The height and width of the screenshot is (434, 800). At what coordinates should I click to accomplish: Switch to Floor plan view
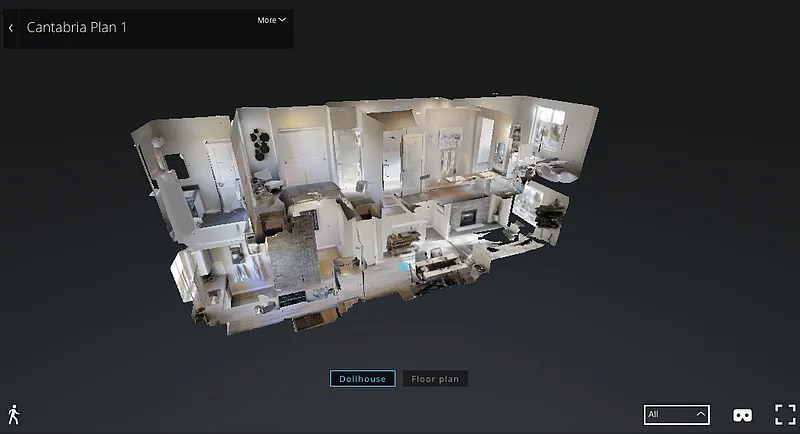pos(435,379)
